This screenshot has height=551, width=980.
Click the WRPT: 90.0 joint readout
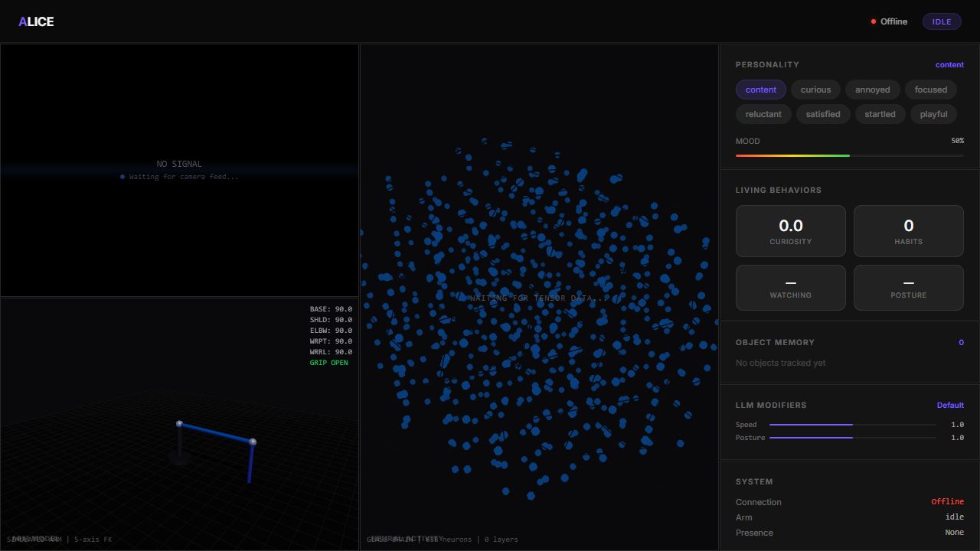331,341
